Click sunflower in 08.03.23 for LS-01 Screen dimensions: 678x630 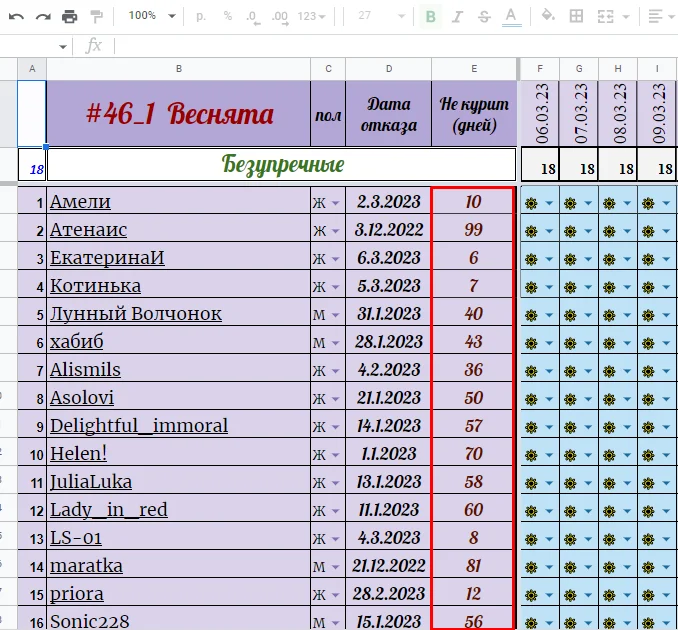click(609, 539)
